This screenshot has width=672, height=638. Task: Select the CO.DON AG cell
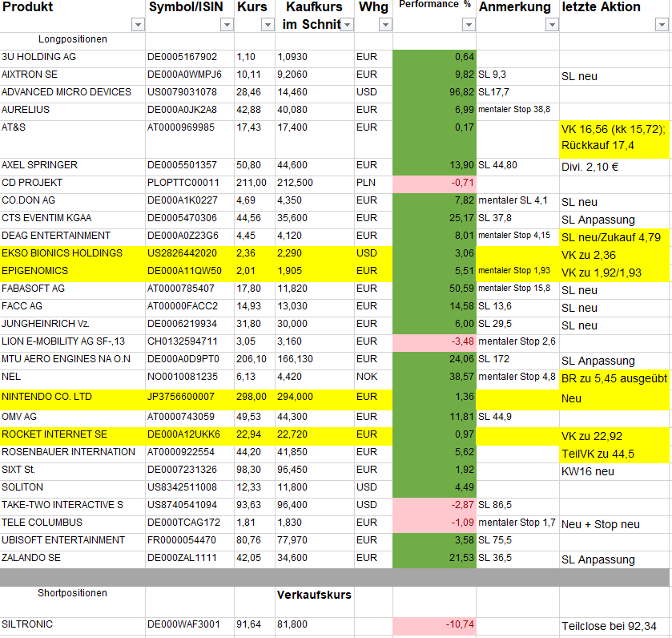72,202
